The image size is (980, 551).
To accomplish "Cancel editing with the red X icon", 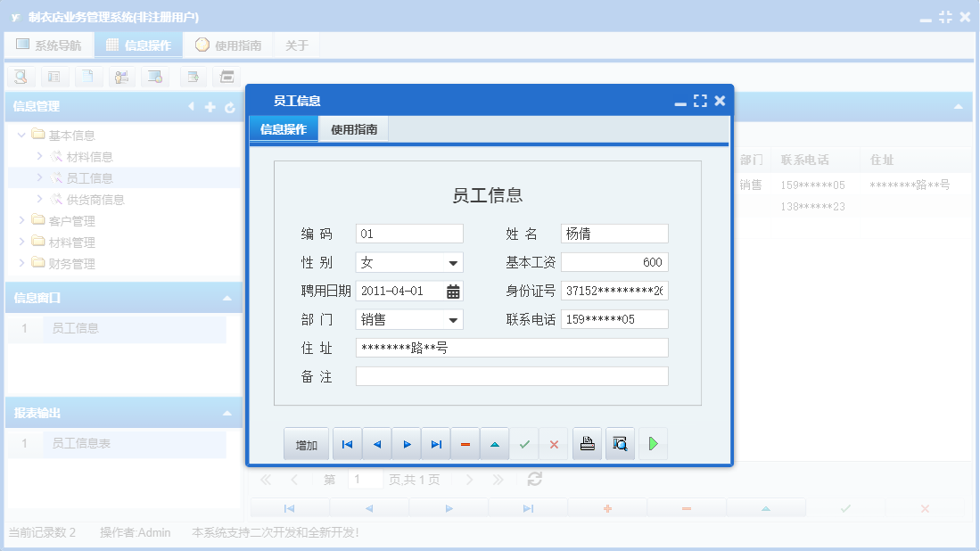I will (x=554, y=443).
